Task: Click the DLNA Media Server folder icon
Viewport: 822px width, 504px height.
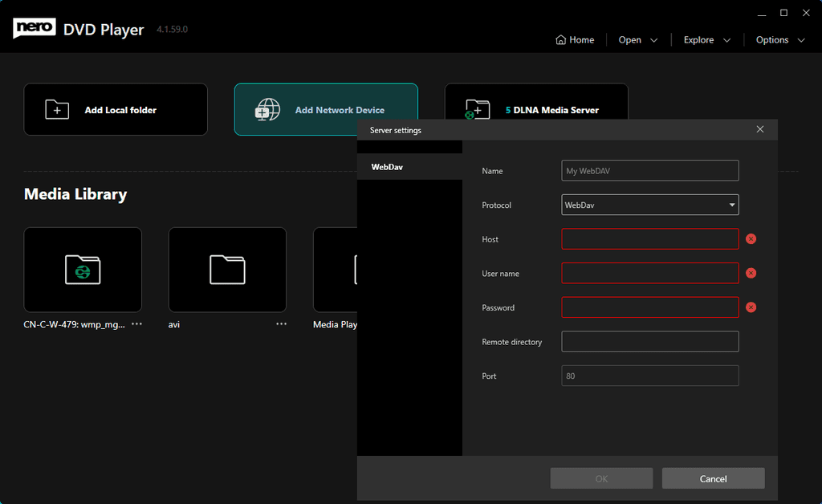Action: tap(477, 109)
